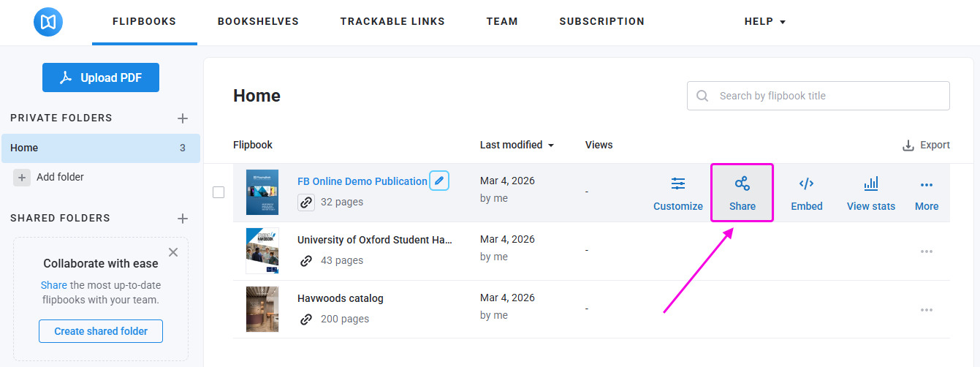Expand the Help dropdown menu

pos(764,22)
